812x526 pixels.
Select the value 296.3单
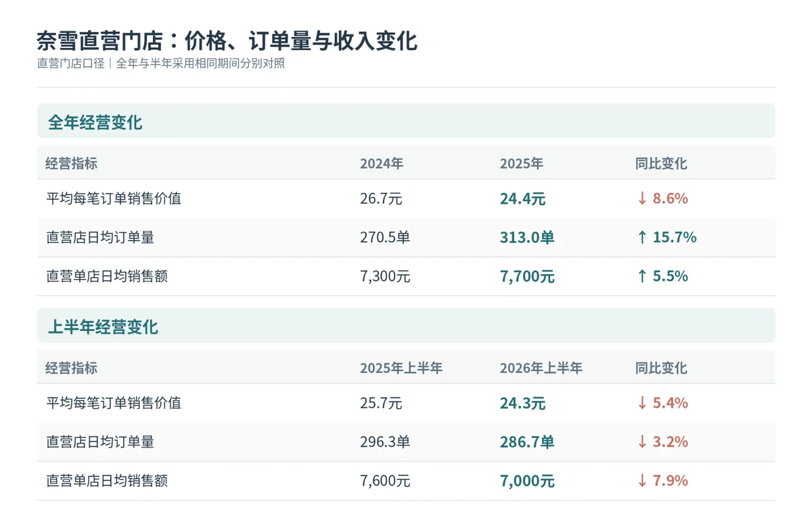[x=385, y=442]
